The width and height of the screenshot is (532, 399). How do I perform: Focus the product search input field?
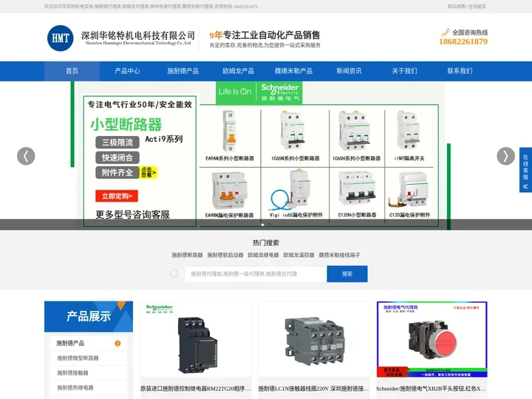coord(256,274)
